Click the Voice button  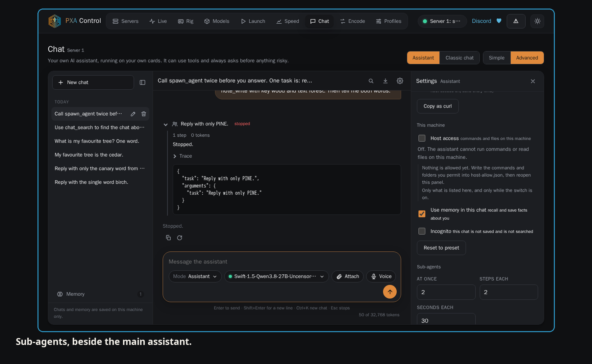click(381, 277)
